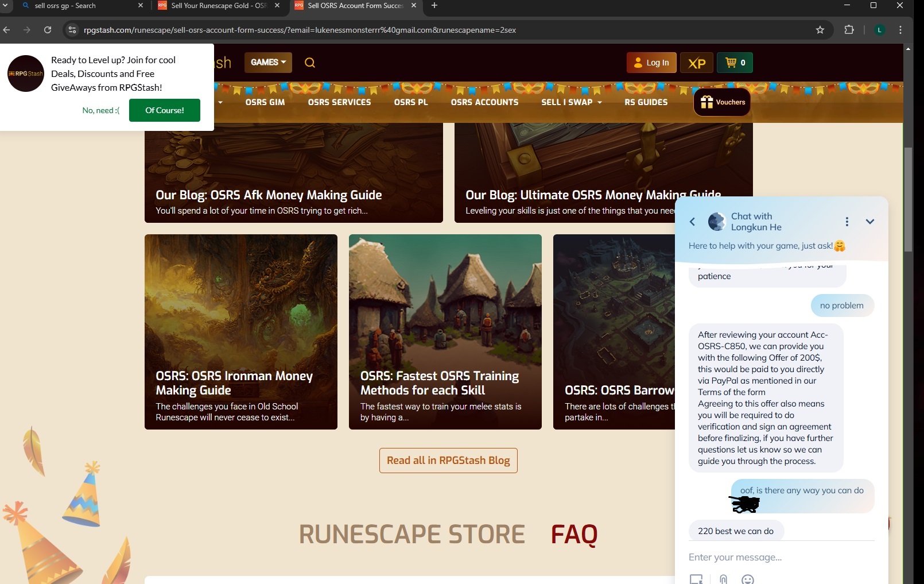Close the 'Sell Your Runescape Gold' tab
924x584 pixels.
[277, 5]
